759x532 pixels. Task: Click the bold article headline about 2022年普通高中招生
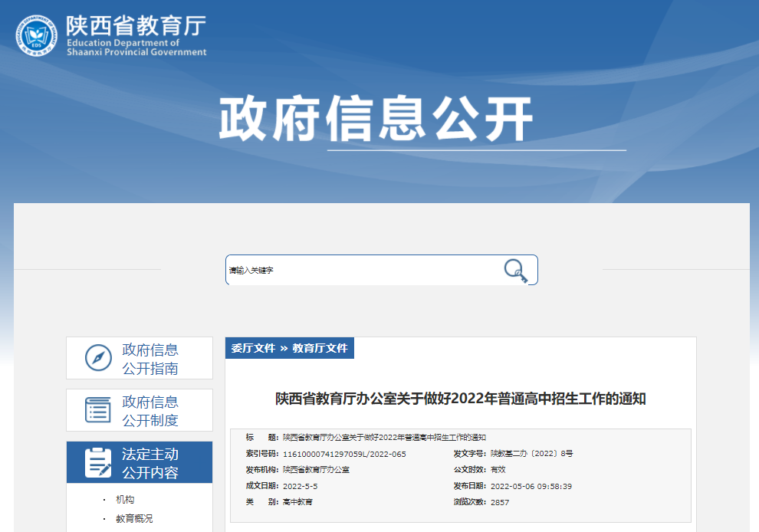coord(461,399)
